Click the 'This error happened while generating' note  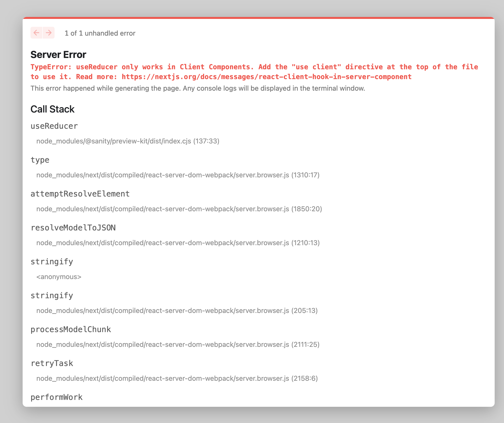coord(198,88)
